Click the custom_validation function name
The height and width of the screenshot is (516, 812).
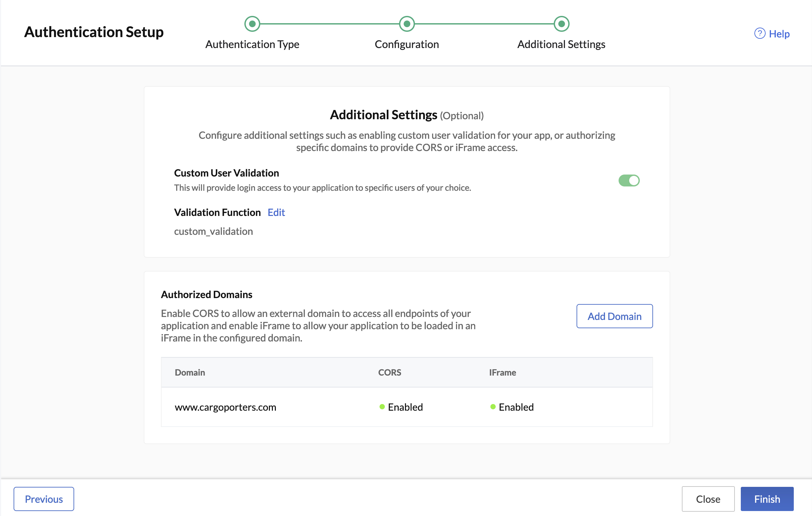point(213,232)
